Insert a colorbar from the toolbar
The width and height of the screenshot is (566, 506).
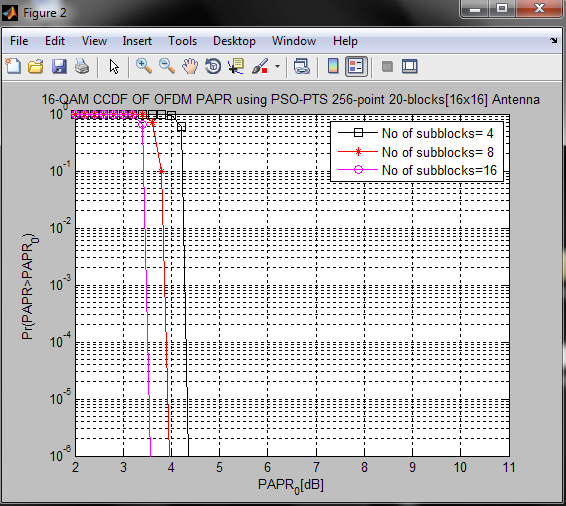pos(333,66)
